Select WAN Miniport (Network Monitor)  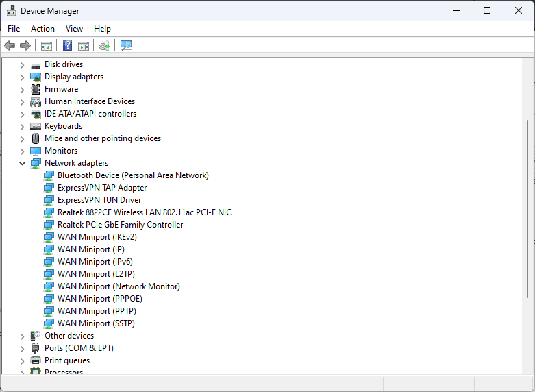pyautogui.click(x=119, y=286)
